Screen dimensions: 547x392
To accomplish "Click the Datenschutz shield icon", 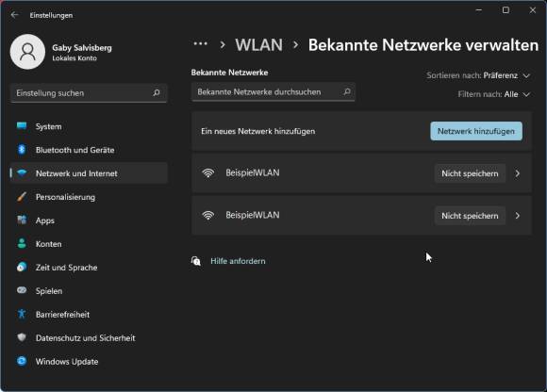I will tap(22, 337).
